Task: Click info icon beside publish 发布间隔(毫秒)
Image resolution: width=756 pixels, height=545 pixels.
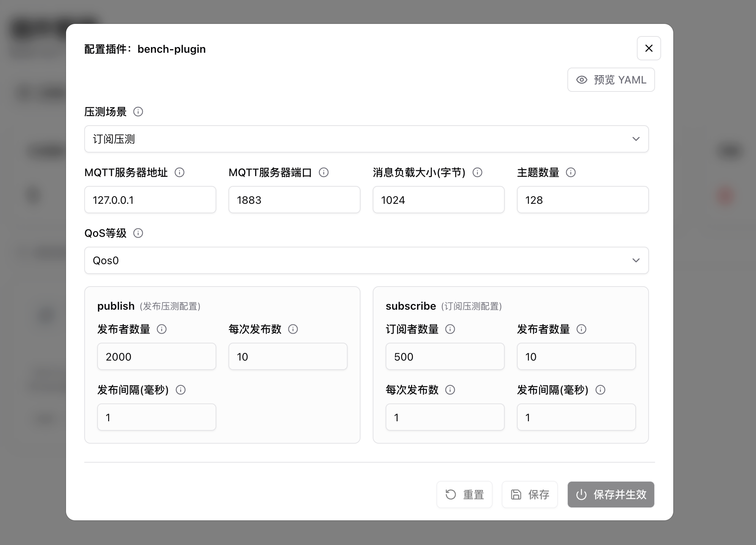Action: click(x=181, y=390)
